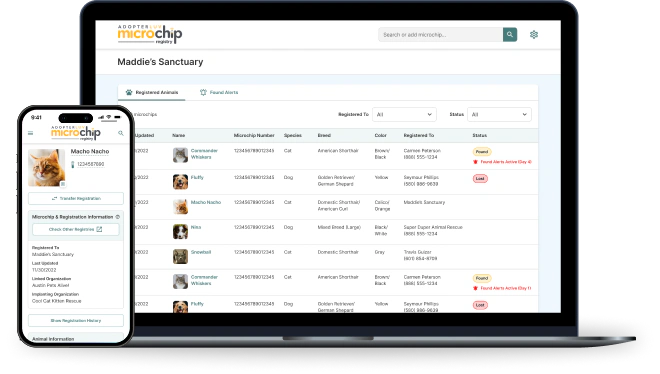660x374 pixels.
Task: Click the Name column header
Action: click(178, 135)
